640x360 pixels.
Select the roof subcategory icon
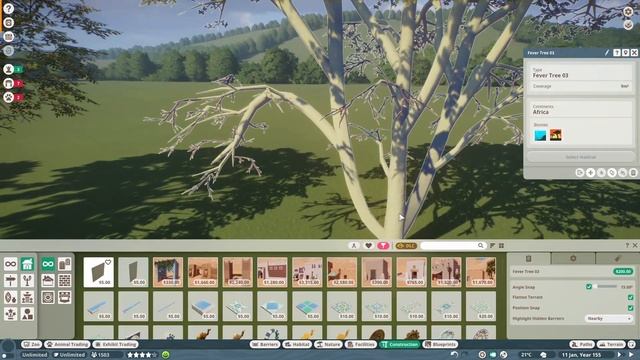(x=48, y=280)
